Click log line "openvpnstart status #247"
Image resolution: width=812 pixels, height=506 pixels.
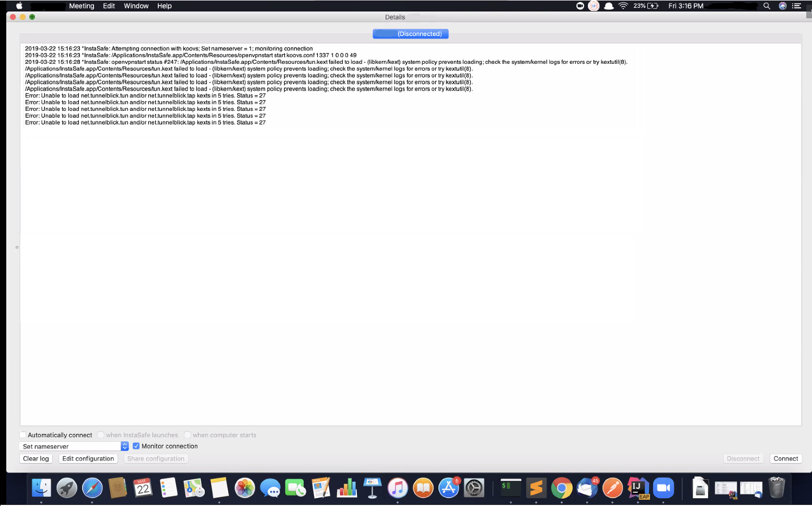326,62
